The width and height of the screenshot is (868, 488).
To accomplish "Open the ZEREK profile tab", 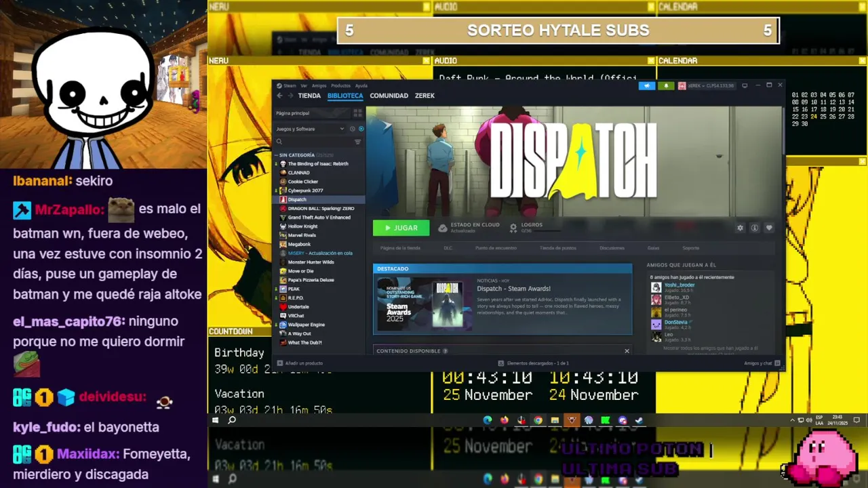I will 425,96.
